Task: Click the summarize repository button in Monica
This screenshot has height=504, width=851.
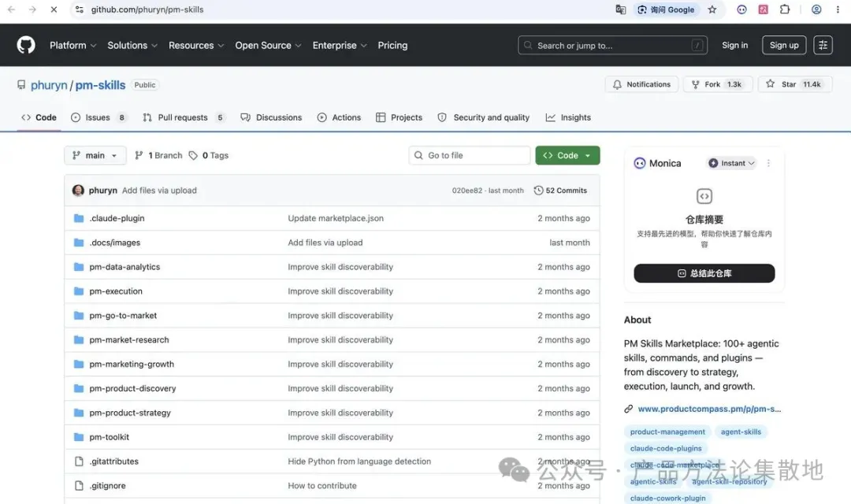Action: [x=704, y=273]
